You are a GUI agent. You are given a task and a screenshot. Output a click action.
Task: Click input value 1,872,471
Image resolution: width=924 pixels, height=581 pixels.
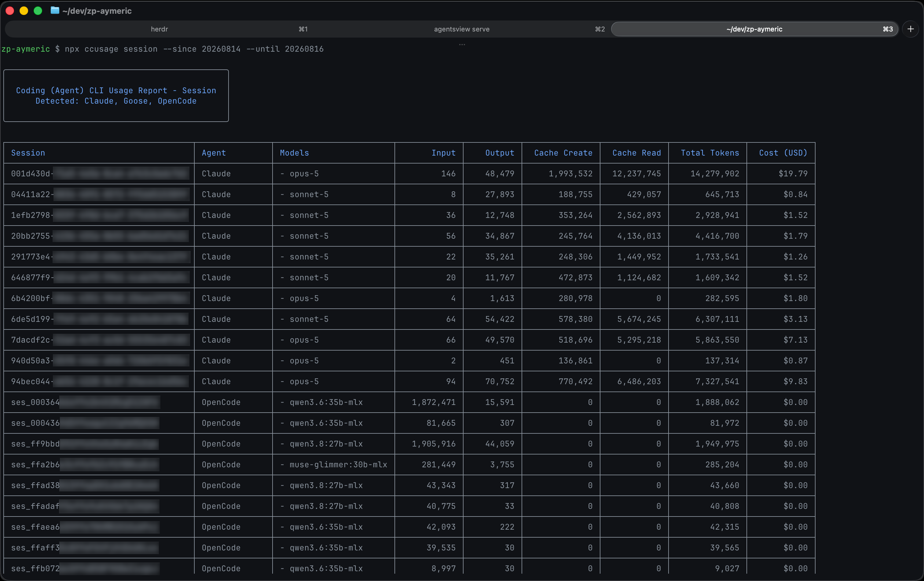point(434,402)
